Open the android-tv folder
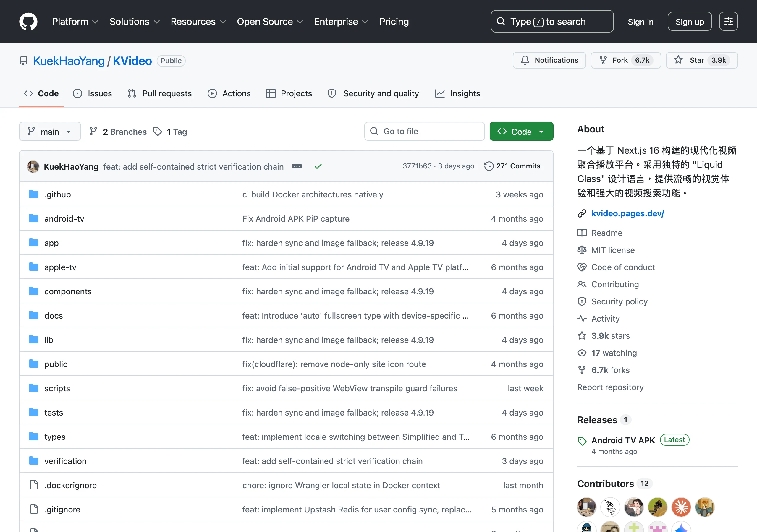 pos(64,218)
